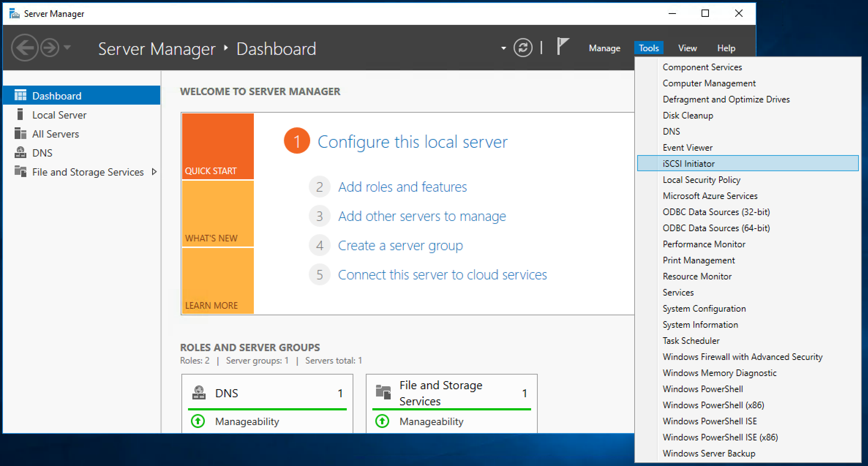The image size is (868, 466).
Task: Click the QUICK START tile
Action: coord(218,146)
